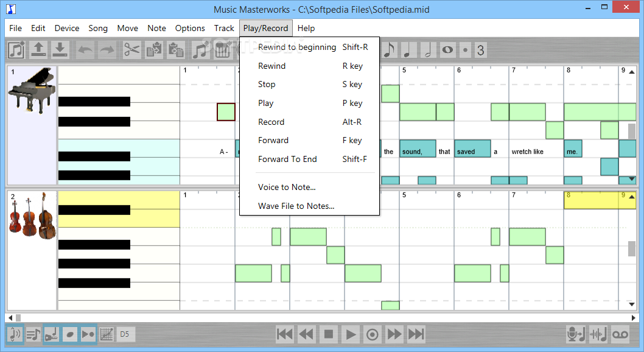Click track 2 vertical scrollbar down arrow

pos(632,304)
